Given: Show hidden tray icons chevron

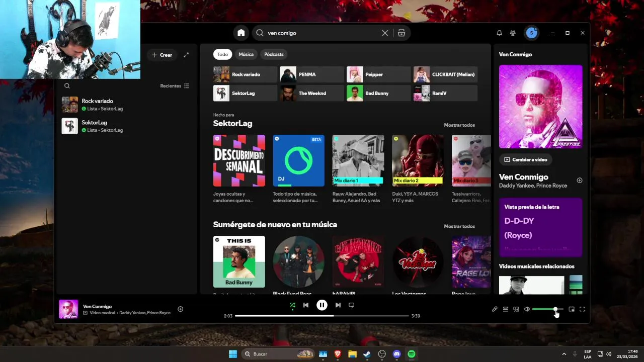Looking at the screenshot, I should [564, 354].
